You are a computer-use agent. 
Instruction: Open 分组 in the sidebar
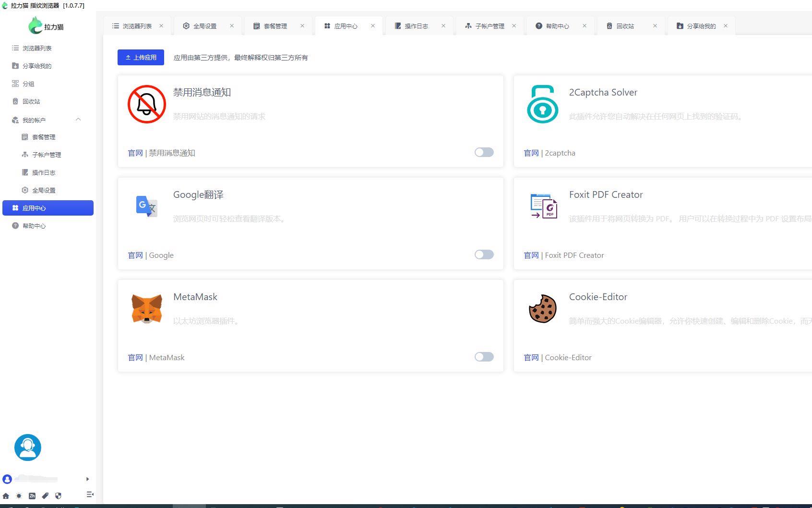[x=48, y=84]
